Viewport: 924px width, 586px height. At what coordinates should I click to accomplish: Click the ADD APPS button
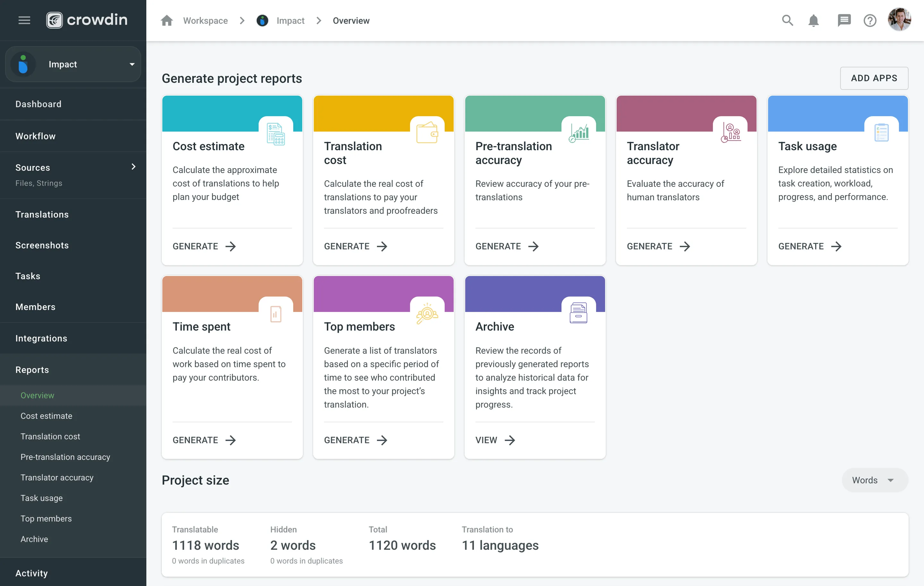coord(874,78)
